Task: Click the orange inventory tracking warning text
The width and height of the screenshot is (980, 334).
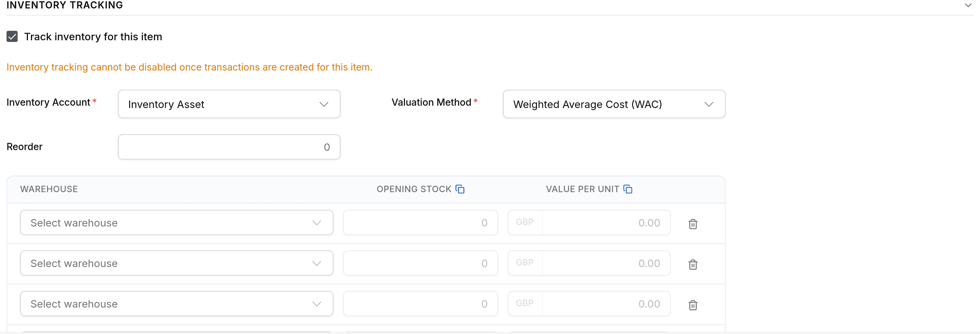Action: [x=189, y=67]
